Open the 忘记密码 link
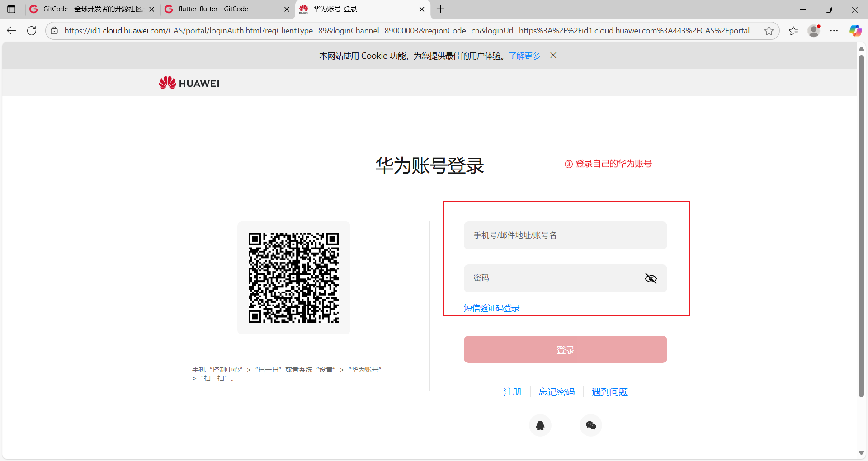Screen dimensions: 868x461 pyautogui.click(x=557, y=392)
